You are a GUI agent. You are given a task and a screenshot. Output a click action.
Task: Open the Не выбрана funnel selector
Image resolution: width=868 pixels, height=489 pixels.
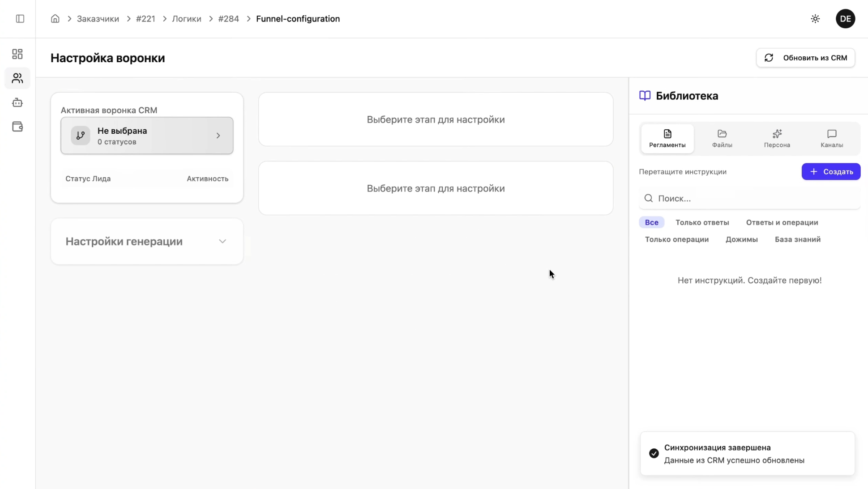coord(147,136)
